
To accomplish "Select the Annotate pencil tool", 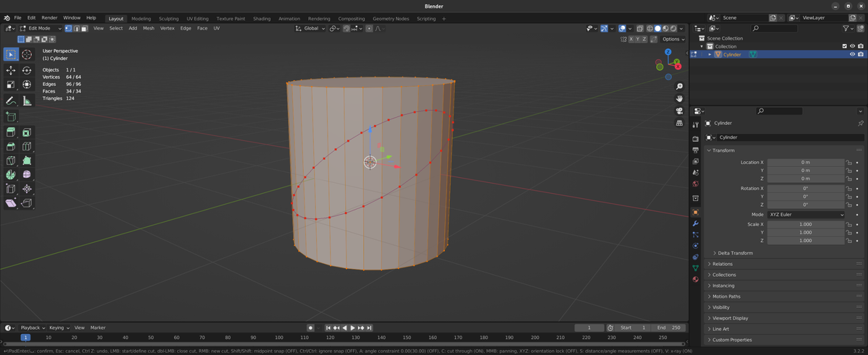I will coord(11,100).
